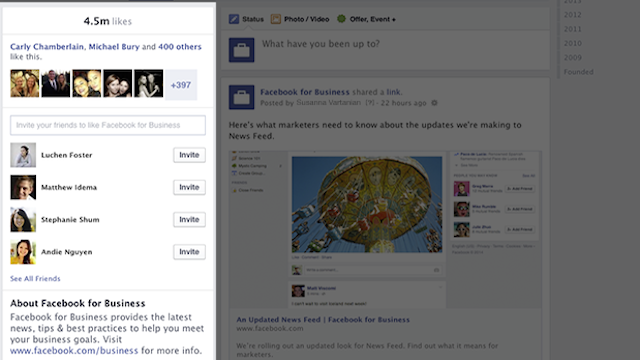
Task: Open www.facebook.com/business link
Action: pyautogui.click(x=74, y=351)
